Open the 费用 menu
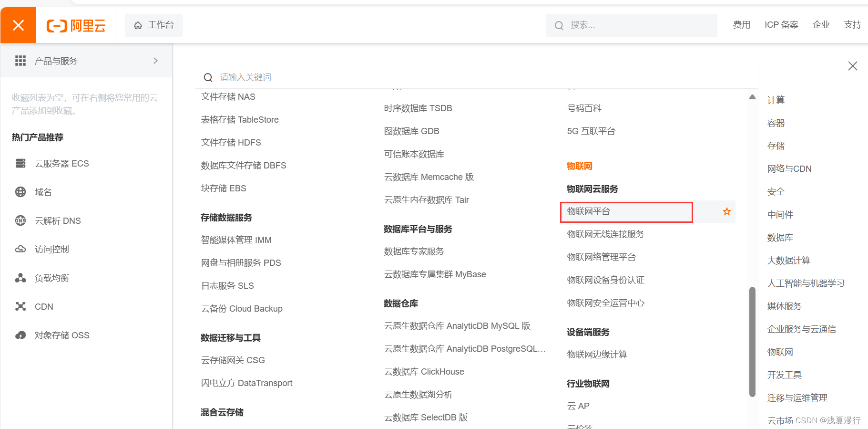 (x=742, y=25)
